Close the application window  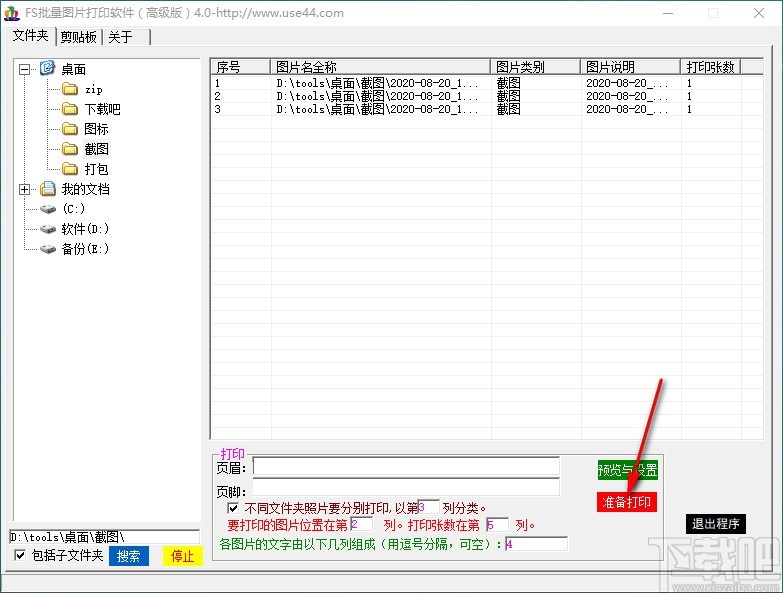click(x=759, y=13)
